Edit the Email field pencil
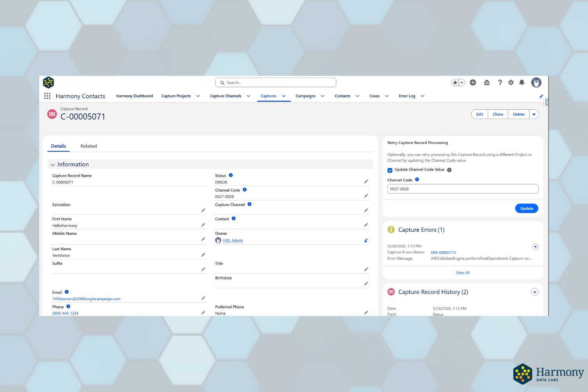The image size is (588, 392). [x=203, y=298]
